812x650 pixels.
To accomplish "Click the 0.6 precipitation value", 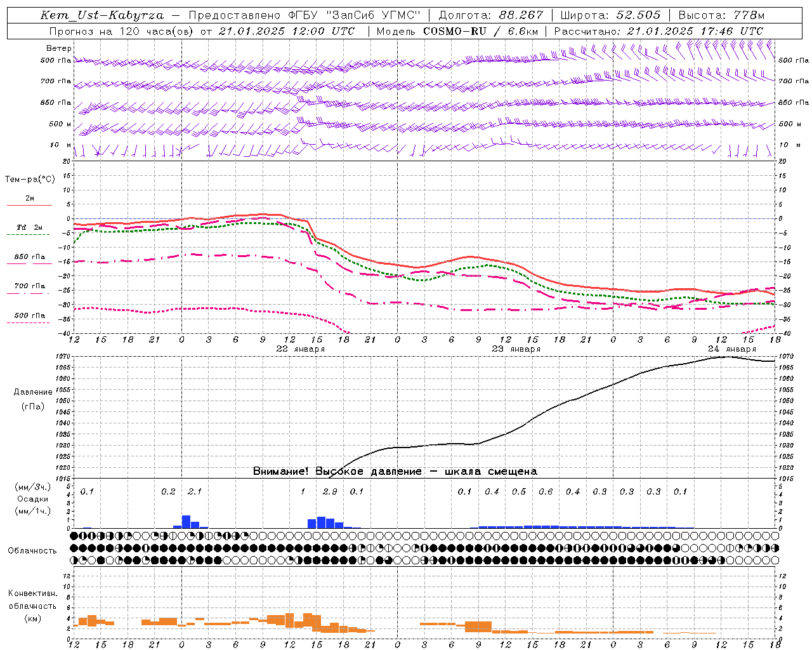I will pos(546,491).
